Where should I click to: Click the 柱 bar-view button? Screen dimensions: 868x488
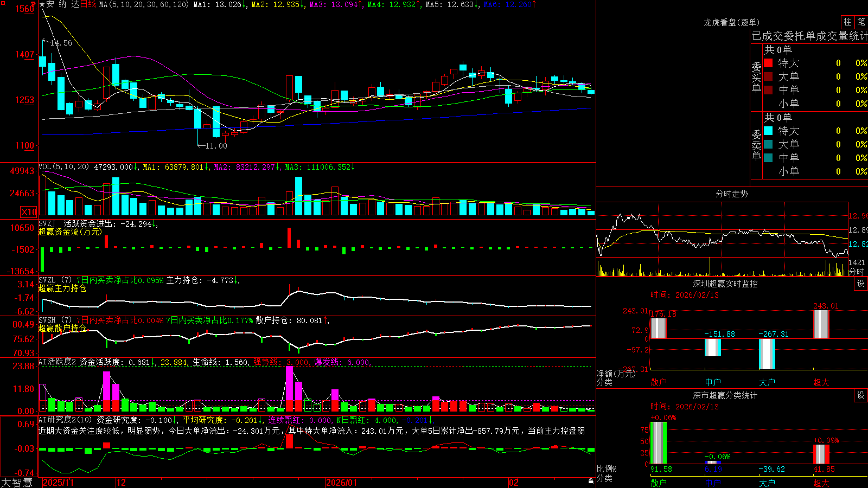847,22
